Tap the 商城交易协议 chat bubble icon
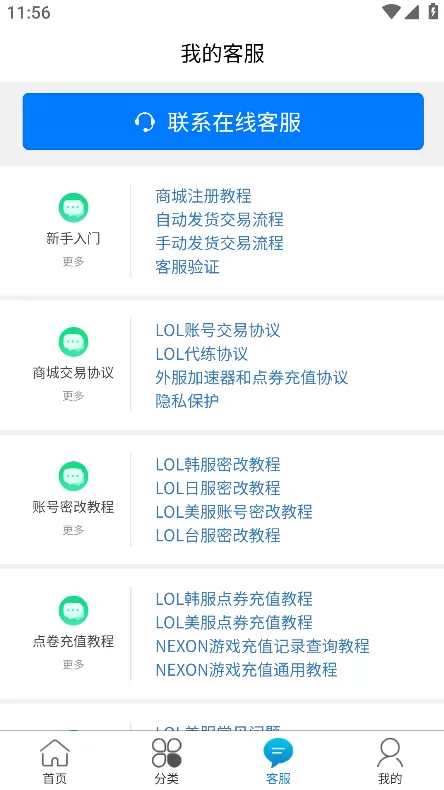This screenshot has height=790, width=444. click(73, 342)
